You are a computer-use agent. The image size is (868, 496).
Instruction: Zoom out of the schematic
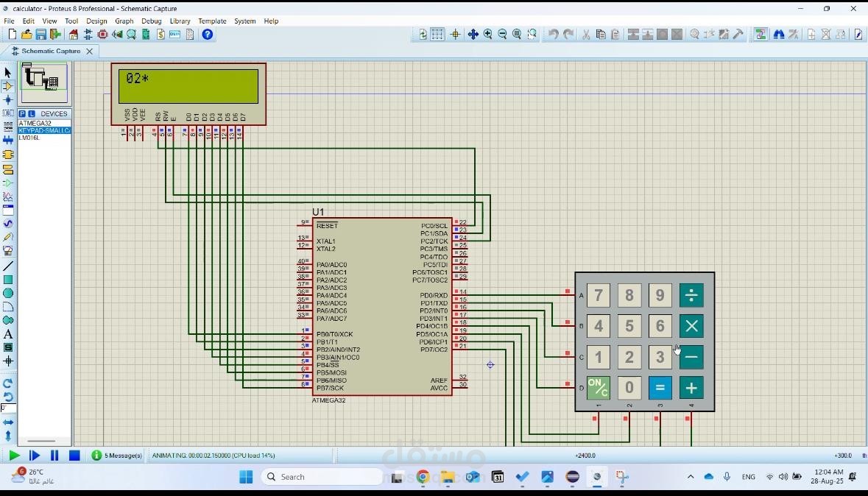502,35
